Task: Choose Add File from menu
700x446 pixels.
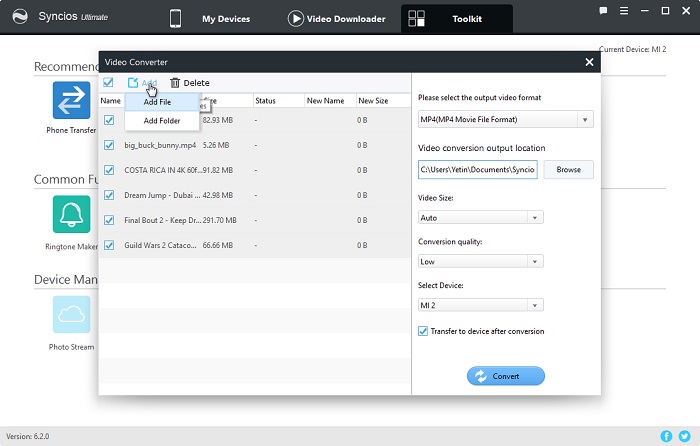Action: tap(162, 102)
